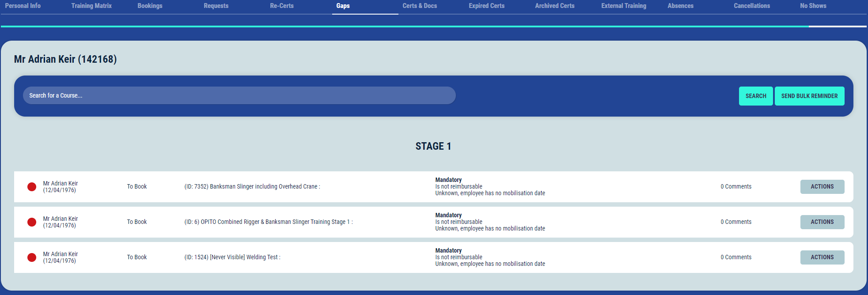
Task: Open the Bookings tab
Action: [x=150, y=6]
